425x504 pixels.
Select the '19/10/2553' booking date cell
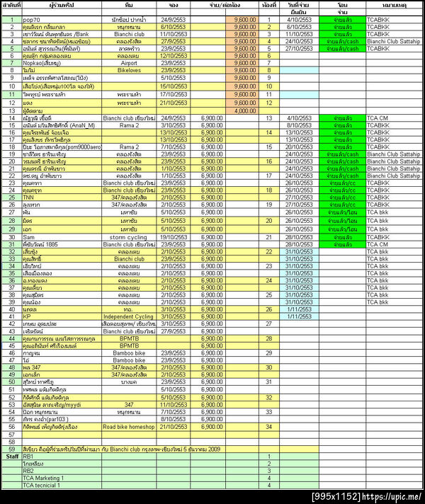[174, 237]
